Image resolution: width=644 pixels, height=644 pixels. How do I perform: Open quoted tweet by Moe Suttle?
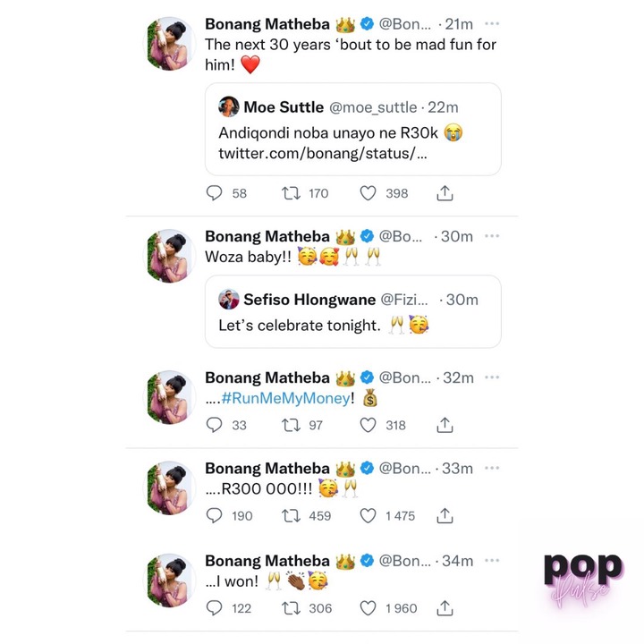click(352, 129)
